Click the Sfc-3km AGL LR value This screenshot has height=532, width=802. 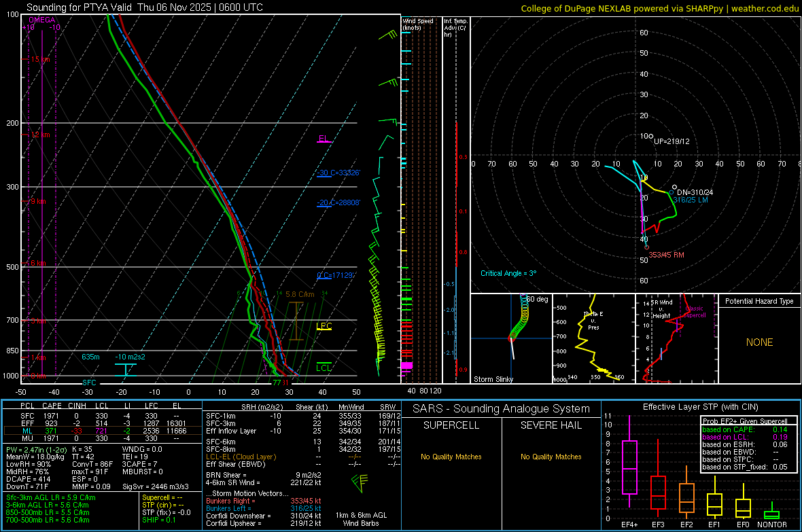[x=51, y=497]
